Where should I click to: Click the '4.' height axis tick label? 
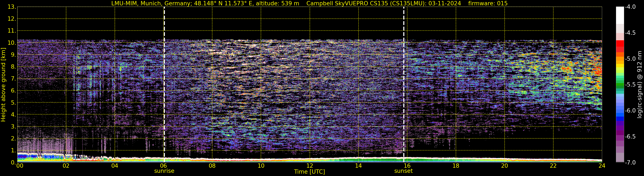[x=13, y=115]
